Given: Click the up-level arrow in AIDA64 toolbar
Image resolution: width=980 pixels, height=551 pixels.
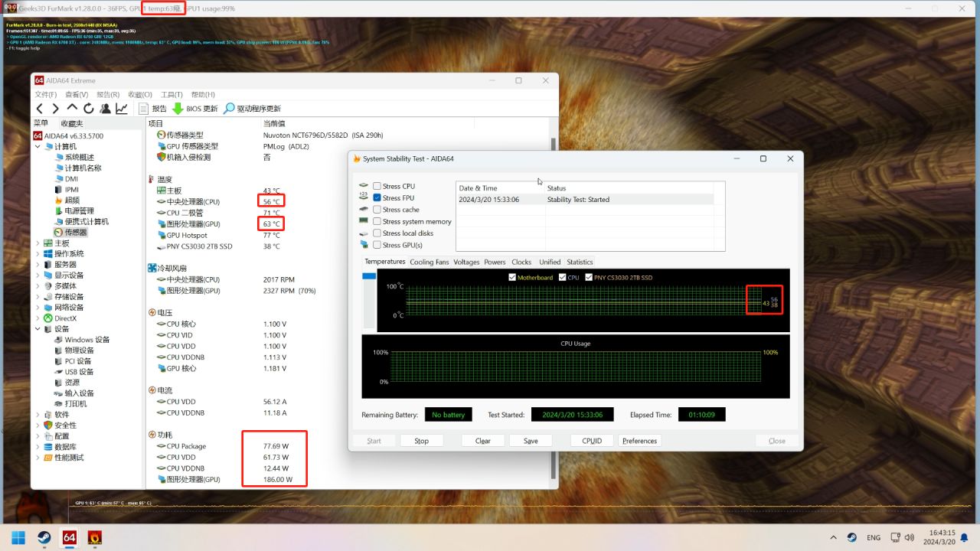Looking at the screenshot, I should (72, 109).
